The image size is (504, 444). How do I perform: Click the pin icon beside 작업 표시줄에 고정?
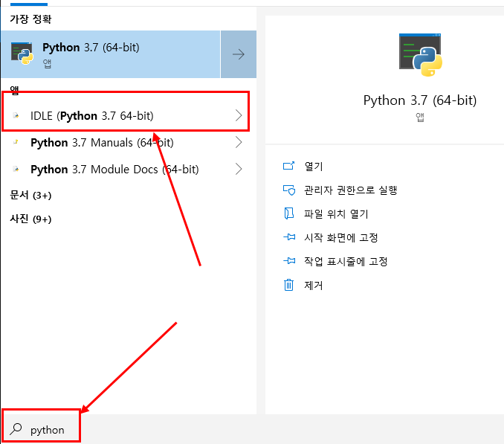point(289,261)
